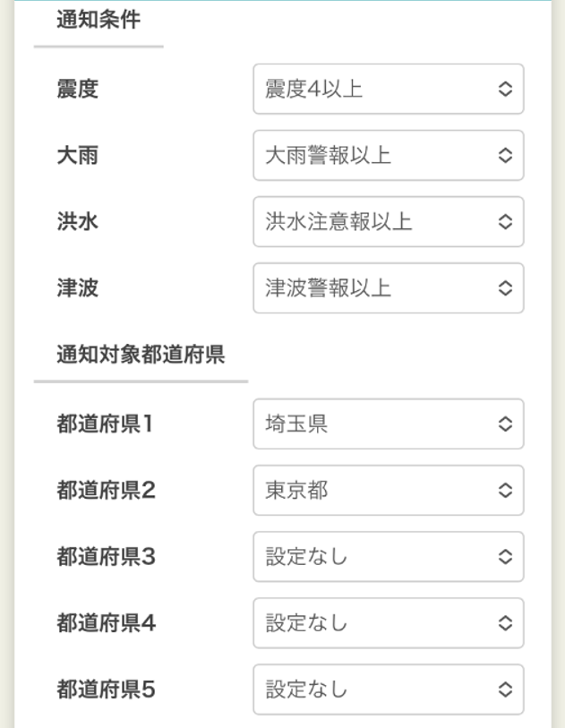Open the 大雨警報以上 dropdown
565x728 pixels.
(x=388, y=155)
